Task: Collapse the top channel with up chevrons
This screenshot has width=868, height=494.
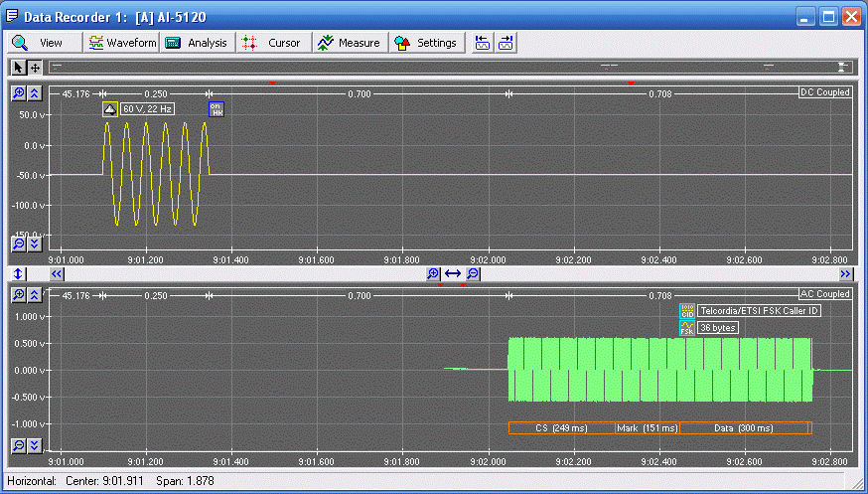Action: coord(35,92)
